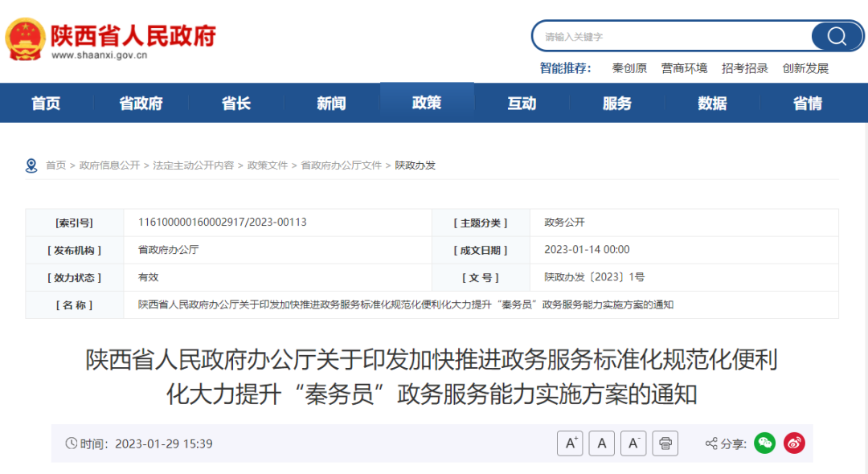This screenshot has width=868, height=474.
Task: Open the 省政府 navigation tab
Action: [141, 104]
